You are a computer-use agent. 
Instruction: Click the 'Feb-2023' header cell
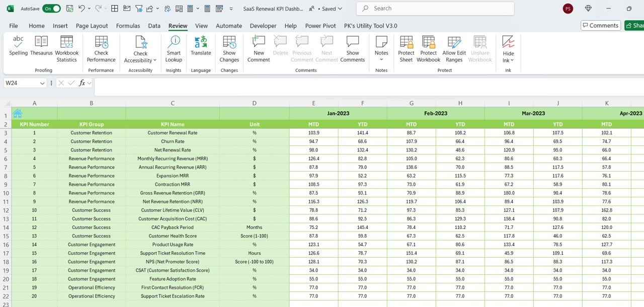436,114
